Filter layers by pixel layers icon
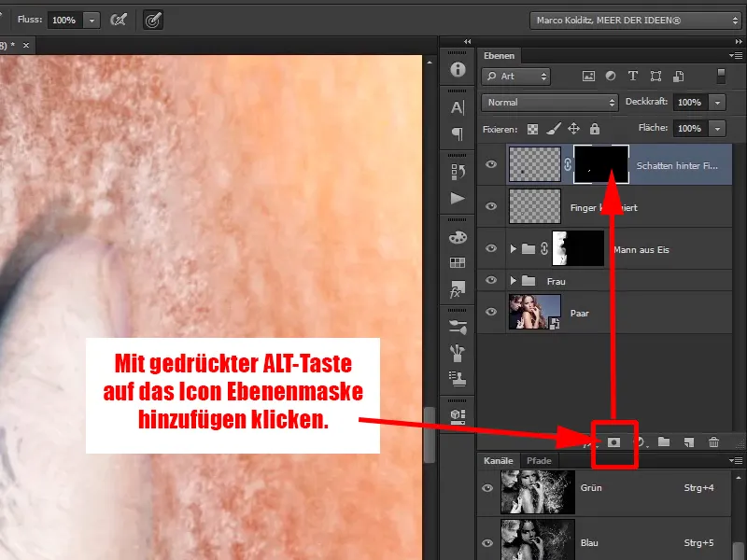The height and width of the screenshot is (560, 747). (588, 77)
